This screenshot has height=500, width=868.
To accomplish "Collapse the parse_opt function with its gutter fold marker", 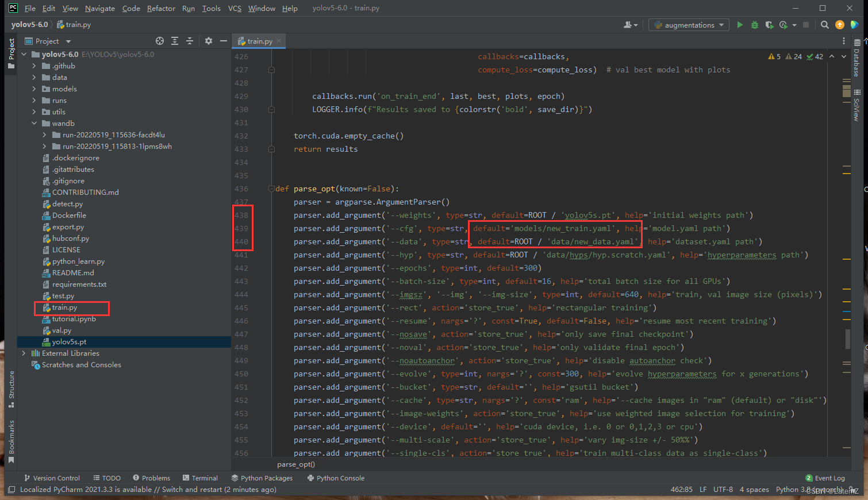I will [x=271, y=189].
